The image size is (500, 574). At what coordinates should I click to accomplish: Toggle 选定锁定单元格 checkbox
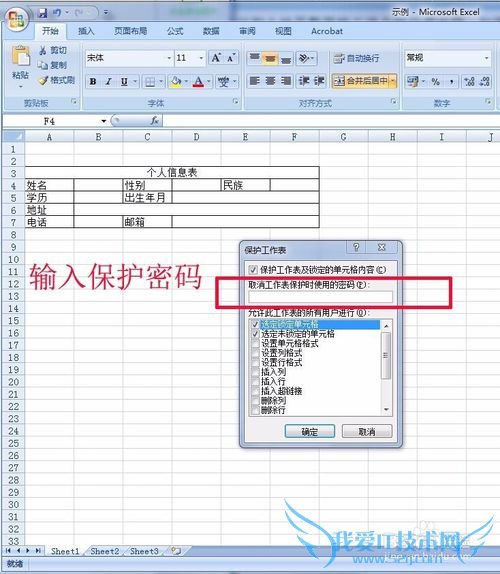point(255,324)
